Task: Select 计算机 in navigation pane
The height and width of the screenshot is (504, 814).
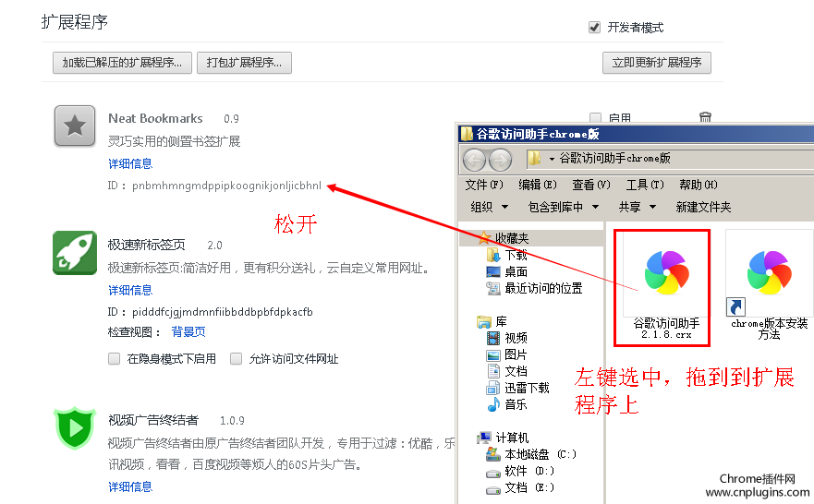Action: [x=511, y=438]
